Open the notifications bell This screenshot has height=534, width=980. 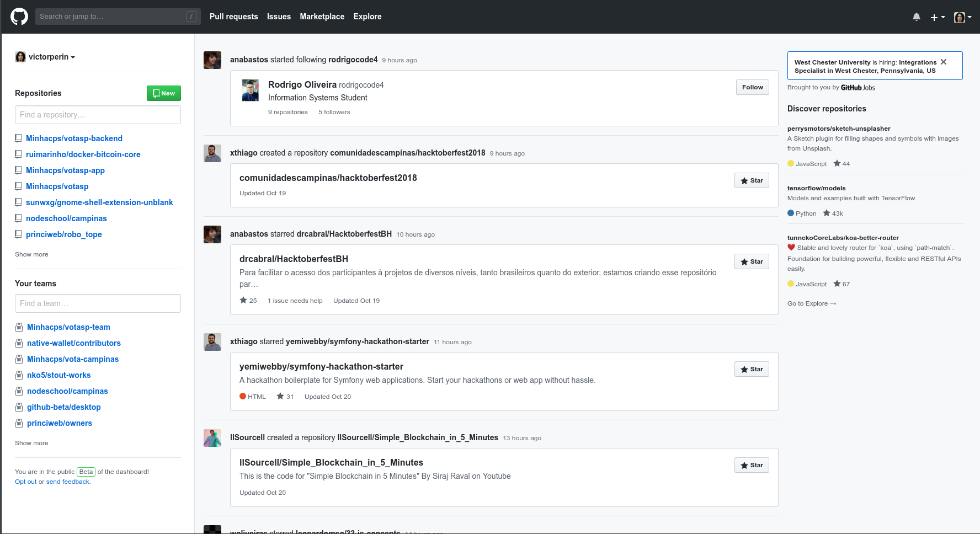point(917,17)
